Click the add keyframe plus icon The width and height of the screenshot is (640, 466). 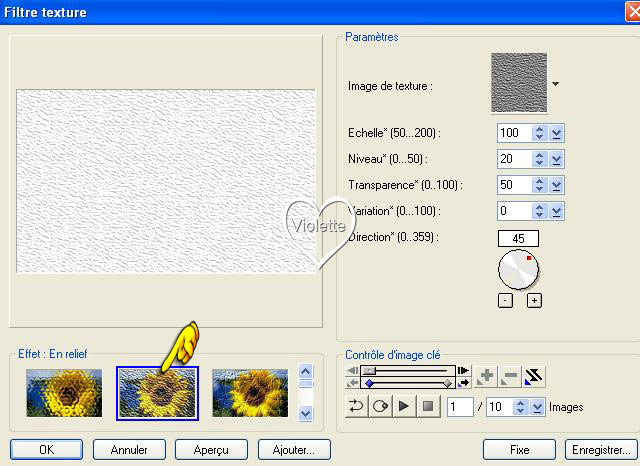pos(486,376)
